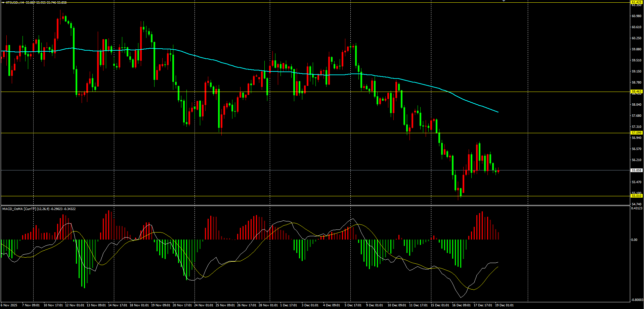Select the yellow 57.099 price level tag
The image size is (644, 309).
click(x=636, y=133)
